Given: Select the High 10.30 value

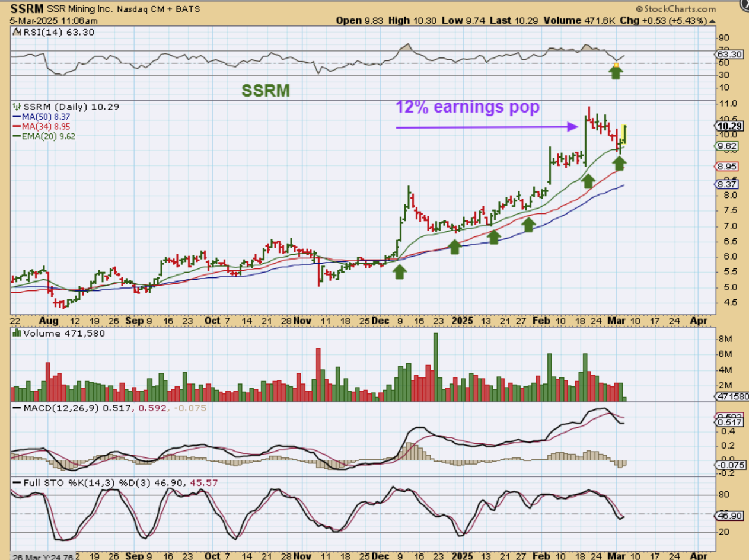Looking at the screenshot, I should pyautogui.click(x=414, y=21).
